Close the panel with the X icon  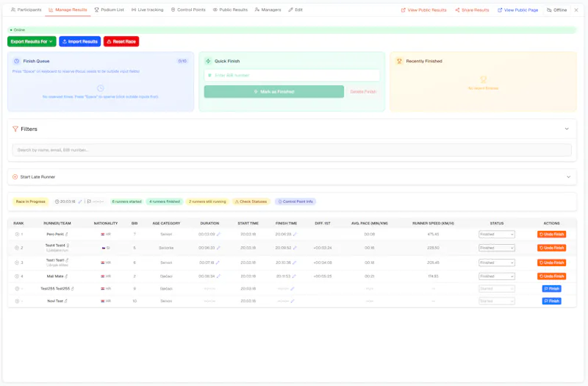(576, 10)
